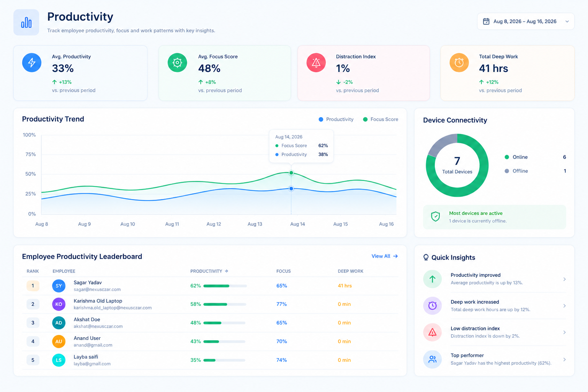Click the down arrow next to -2%
The height and width of the screenshot is (392, 588).
coord(338,82)
